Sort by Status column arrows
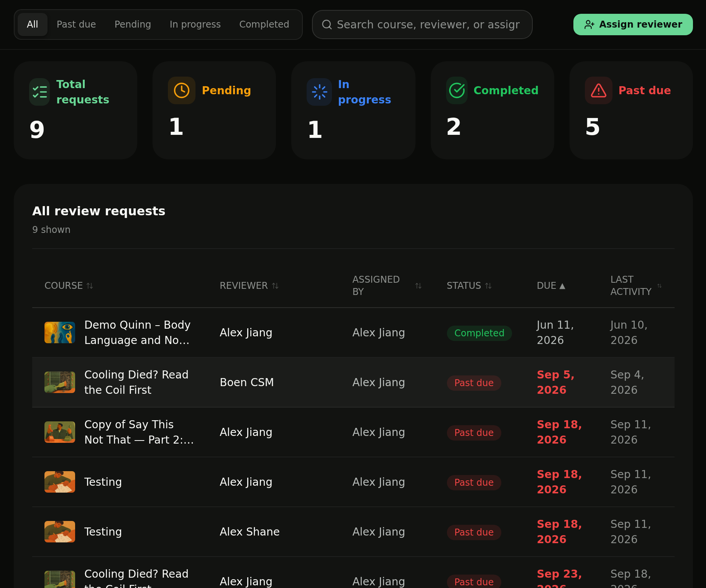 click(x=488, y=286)
